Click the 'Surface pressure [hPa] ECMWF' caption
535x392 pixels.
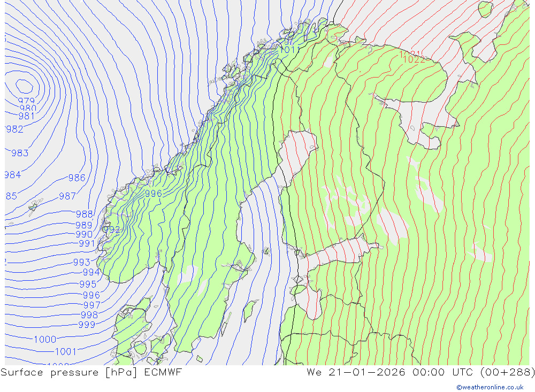point(91,372)
